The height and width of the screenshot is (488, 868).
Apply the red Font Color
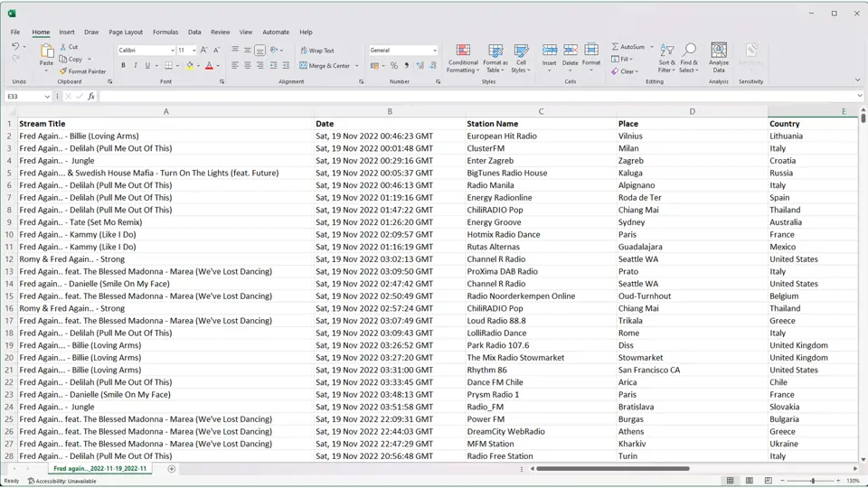click(209, 65)
